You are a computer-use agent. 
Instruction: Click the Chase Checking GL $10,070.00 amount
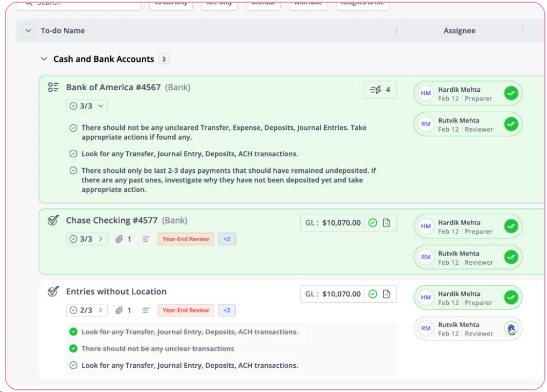(341, 223)
